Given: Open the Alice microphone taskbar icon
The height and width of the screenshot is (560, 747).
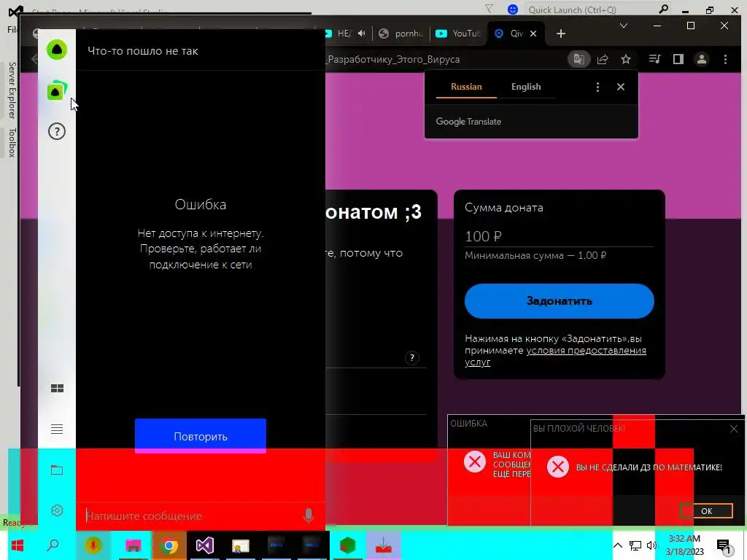Looking at the screenshot, I should click(x=93, y=545).
